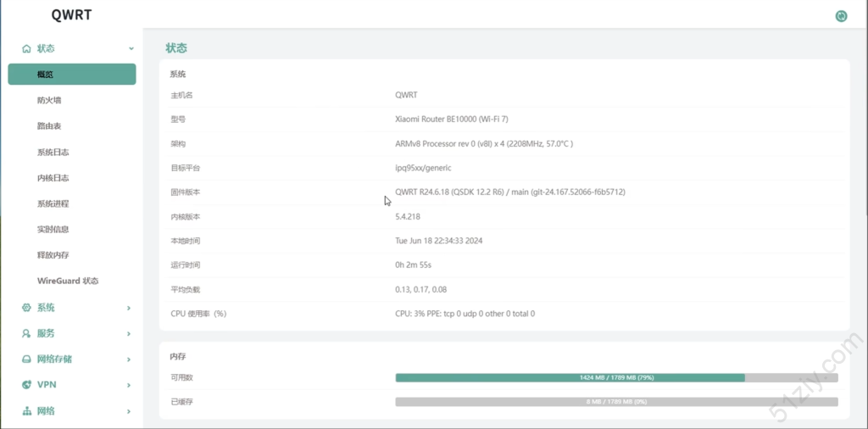Click the 架构 row label
Image resolution: width=868 pixels, height=429 pixels.
click(x=178, y=143)
